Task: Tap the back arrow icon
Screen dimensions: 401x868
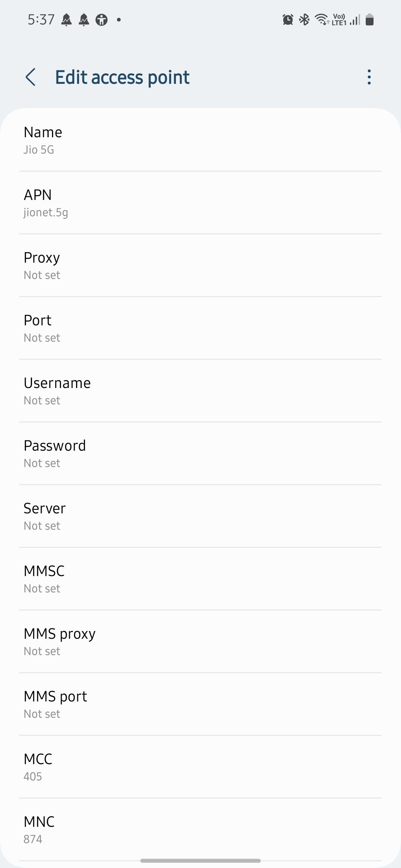Action: (x=31, y=77)
